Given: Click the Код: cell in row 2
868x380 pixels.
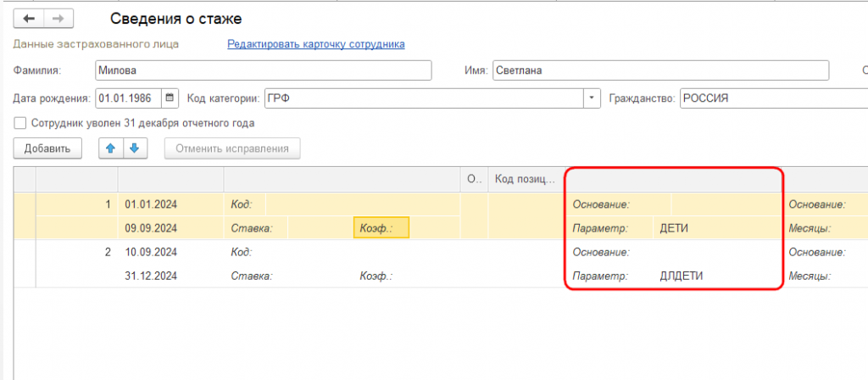Looking at the screenshot, I should 242,252.
